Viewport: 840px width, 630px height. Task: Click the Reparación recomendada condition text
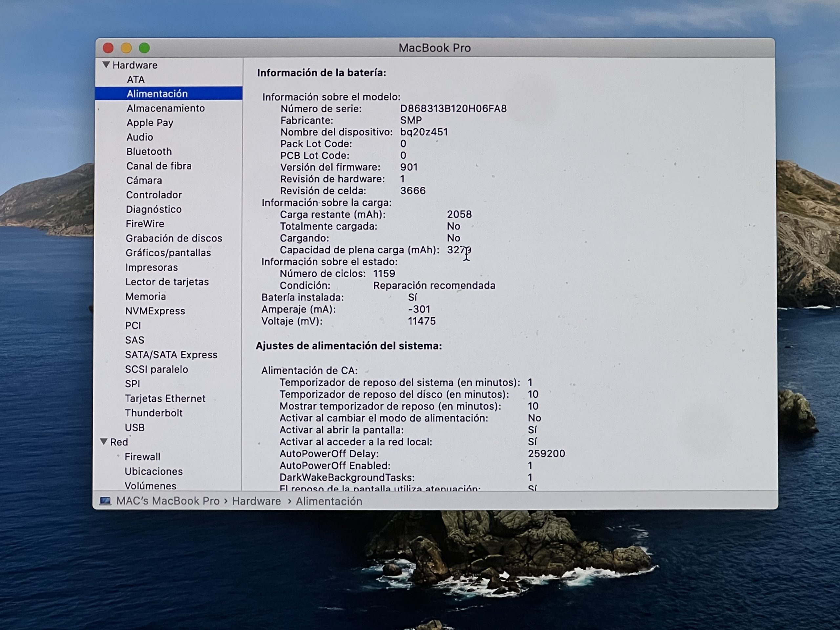434,285
